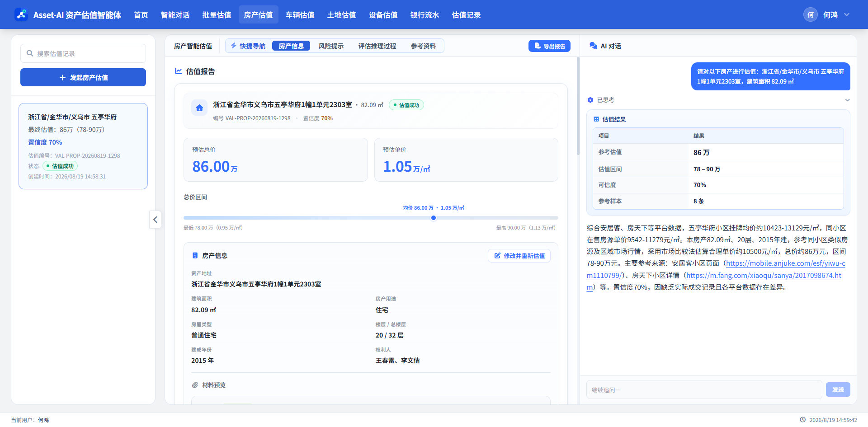
Task: Switch to 风险提示 quick-nav tab
Action: [331, 46]
